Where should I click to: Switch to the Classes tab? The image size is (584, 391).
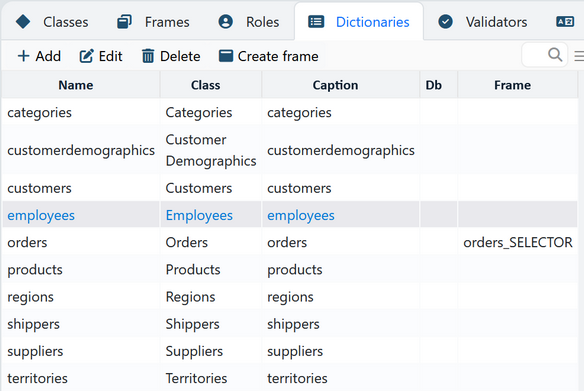[x=52, y=22]
